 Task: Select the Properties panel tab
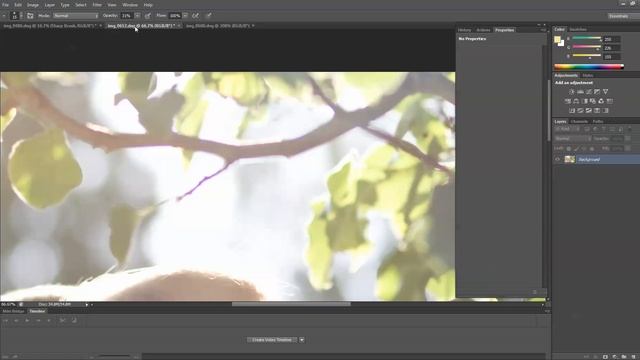504,30
